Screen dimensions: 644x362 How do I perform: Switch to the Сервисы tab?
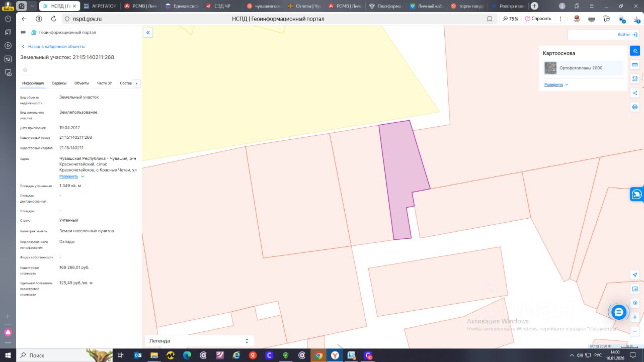click(x=59, y=83)
